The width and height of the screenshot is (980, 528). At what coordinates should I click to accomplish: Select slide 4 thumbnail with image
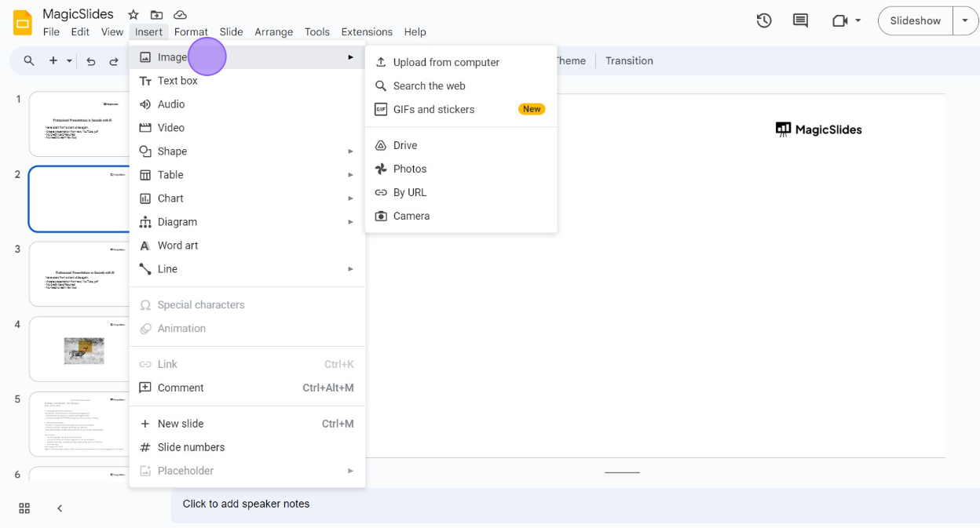pos(79,349)
